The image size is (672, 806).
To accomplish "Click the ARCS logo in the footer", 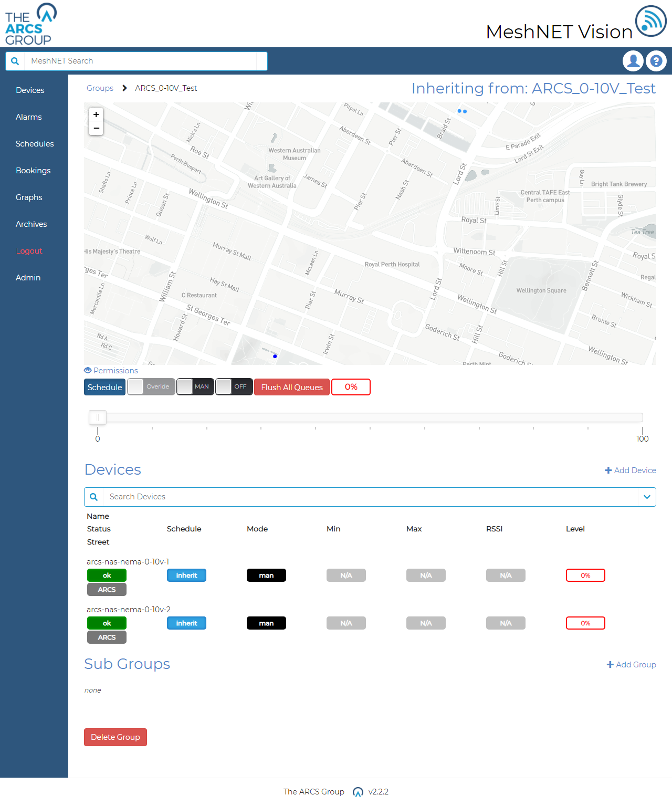I will pyautogui.click(x=358, y=792).
